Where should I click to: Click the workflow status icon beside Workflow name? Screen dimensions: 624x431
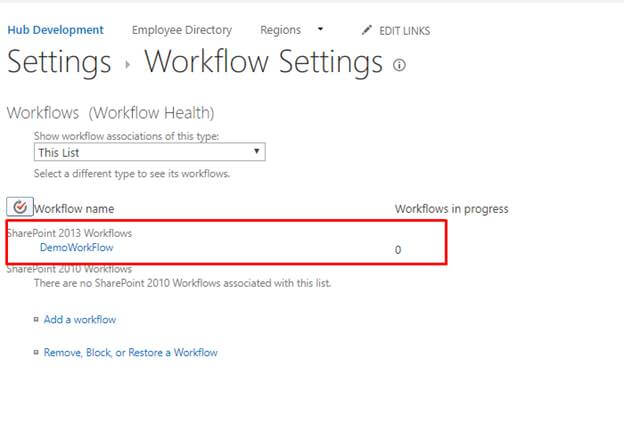(x=20, y=207)
